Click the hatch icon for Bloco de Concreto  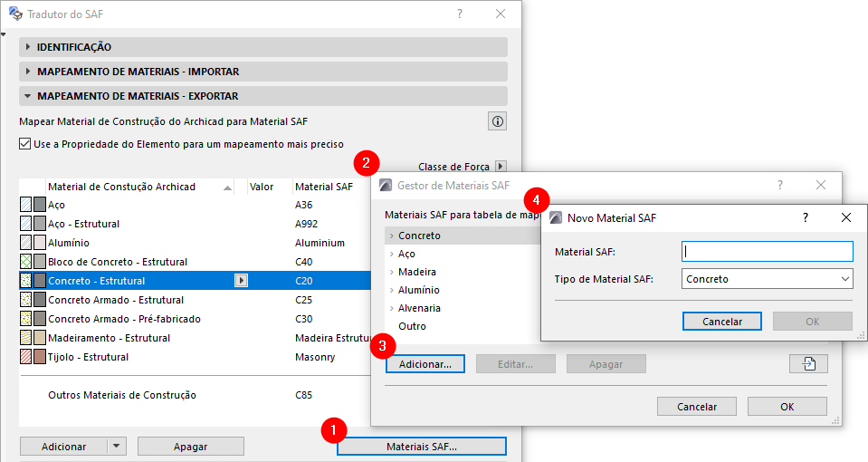(x=25, y=262)
